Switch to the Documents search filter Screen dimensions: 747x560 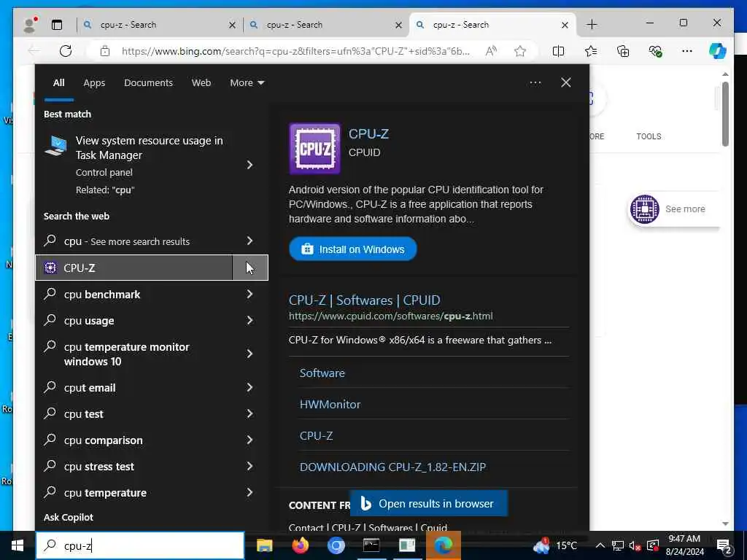point(148,83)
